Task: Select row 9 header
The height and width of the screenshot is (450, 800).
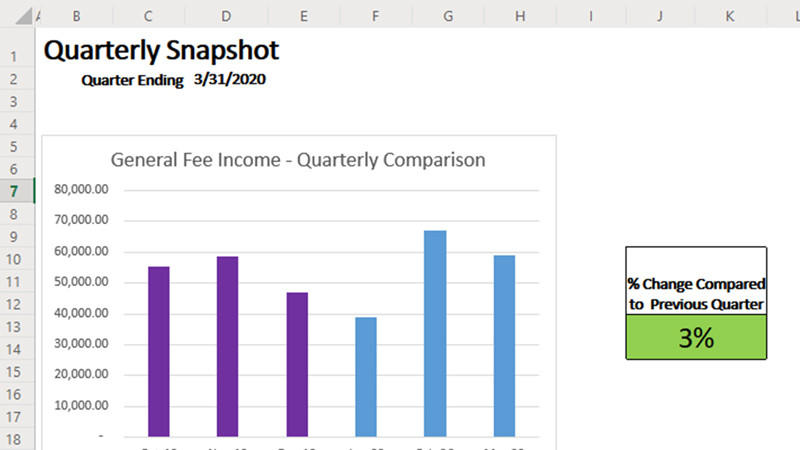Action: point(14,237)
